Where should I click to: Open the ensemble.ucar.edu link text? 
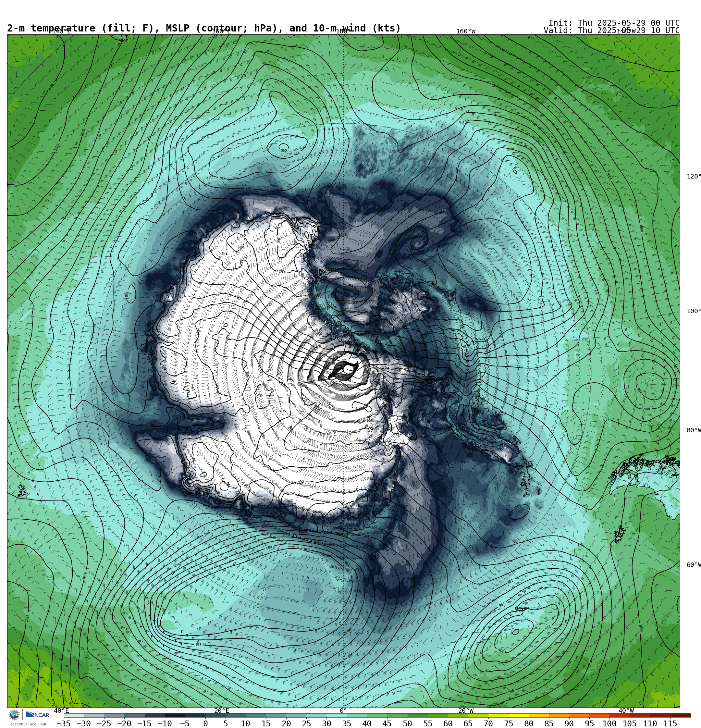tap(29, 724)
